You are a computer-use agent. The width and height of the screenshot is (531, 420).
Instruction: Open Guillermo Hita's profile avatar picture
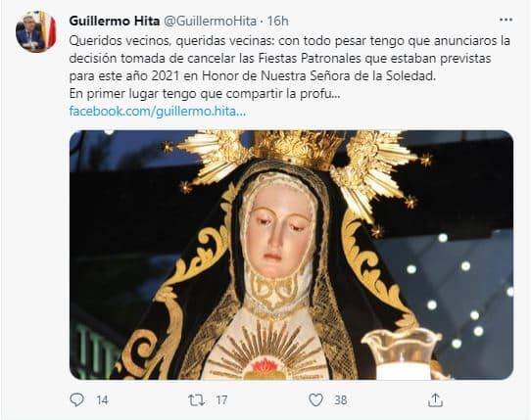35,31
